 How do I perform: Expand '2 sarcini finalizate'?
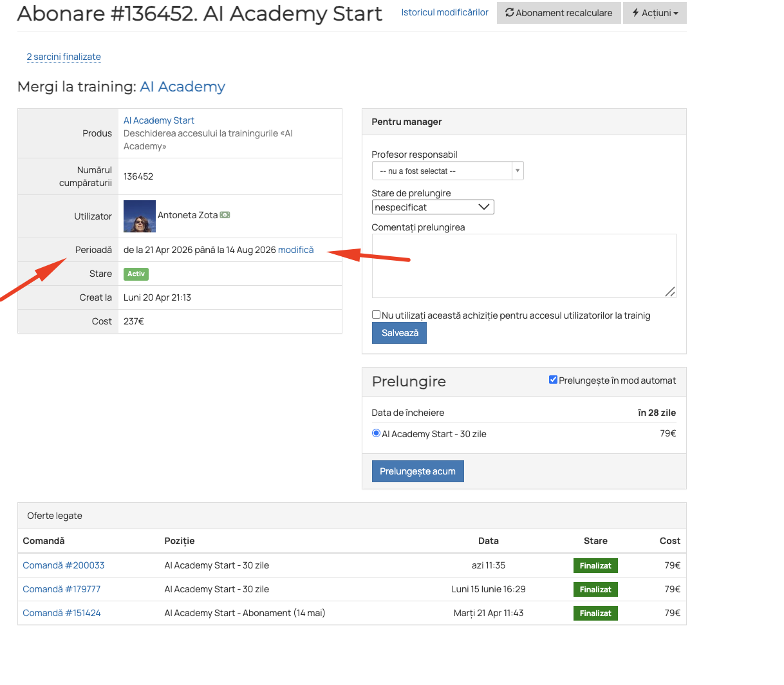pyautogui.click(x=64, y=57)
